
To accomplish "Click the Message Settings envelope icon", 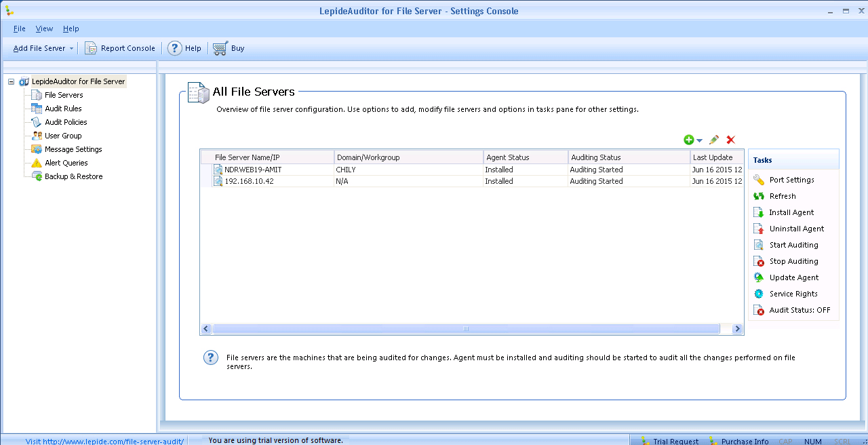I will (x=37, y=149).
